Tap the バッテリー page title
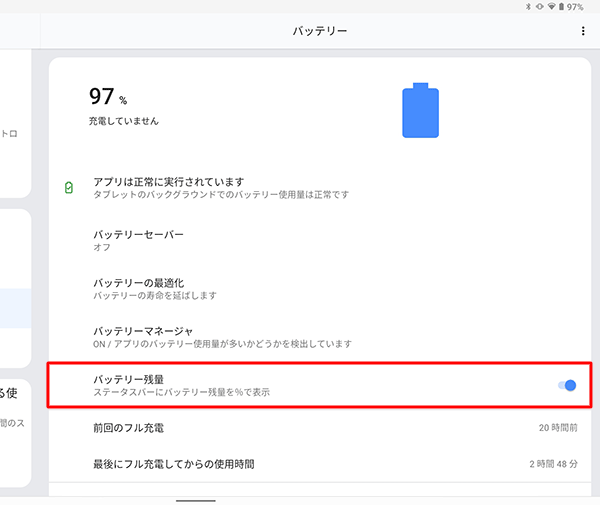 point(320,31)
